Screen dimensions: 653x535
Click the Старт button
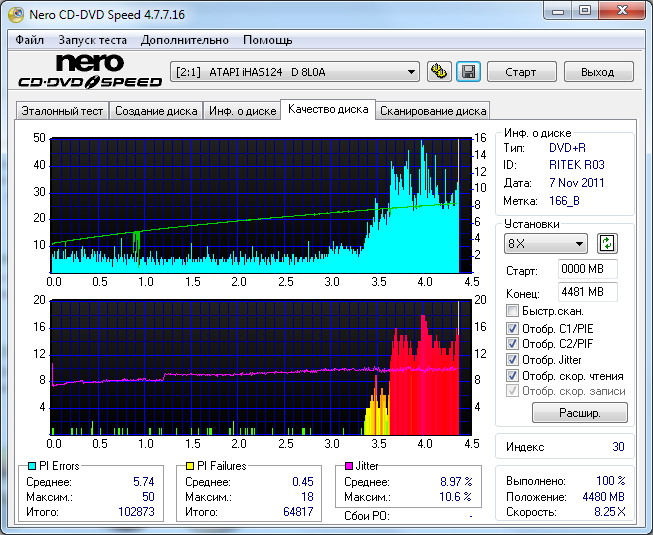pyautogui.click(x=521, y=72)
